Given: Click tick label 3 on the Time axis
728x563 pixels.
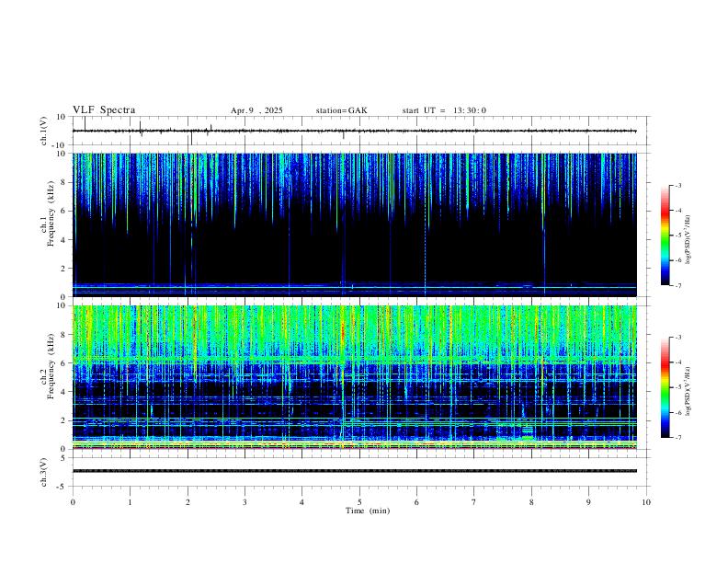Looking at the screenshot, I should click(245, 502).
